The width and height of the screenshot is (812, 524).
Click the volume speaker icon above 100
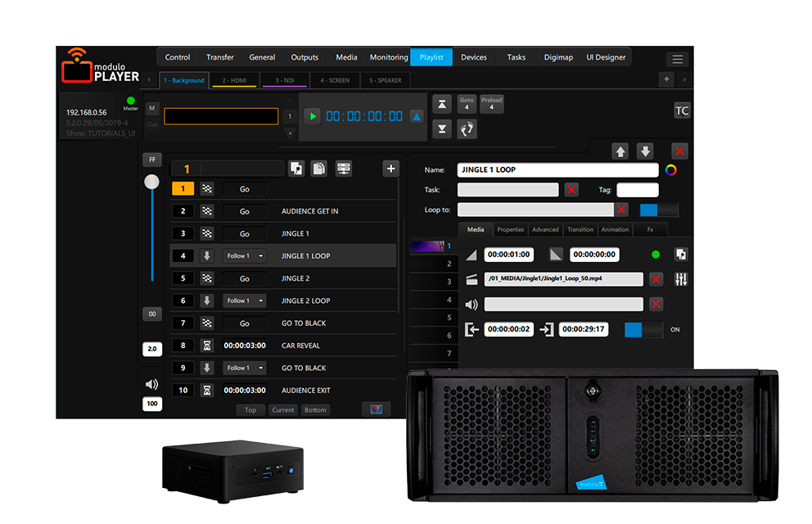[x=151, y=384]
